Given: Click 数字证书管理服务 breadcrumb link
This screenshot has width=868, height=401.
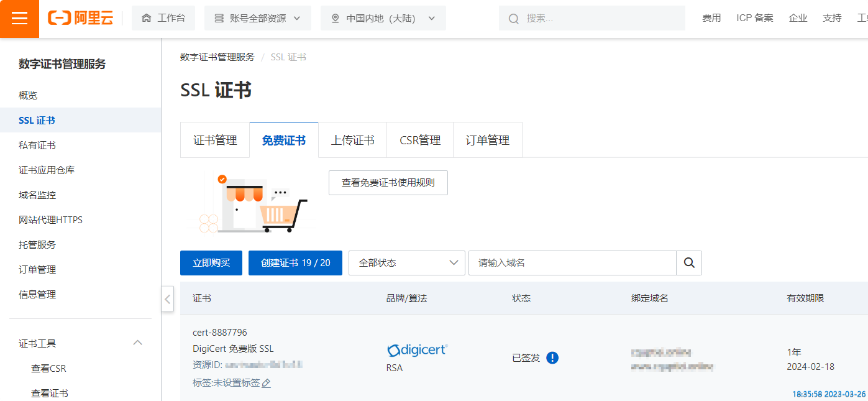Looking at the screenshot, I should click(217, 57).
